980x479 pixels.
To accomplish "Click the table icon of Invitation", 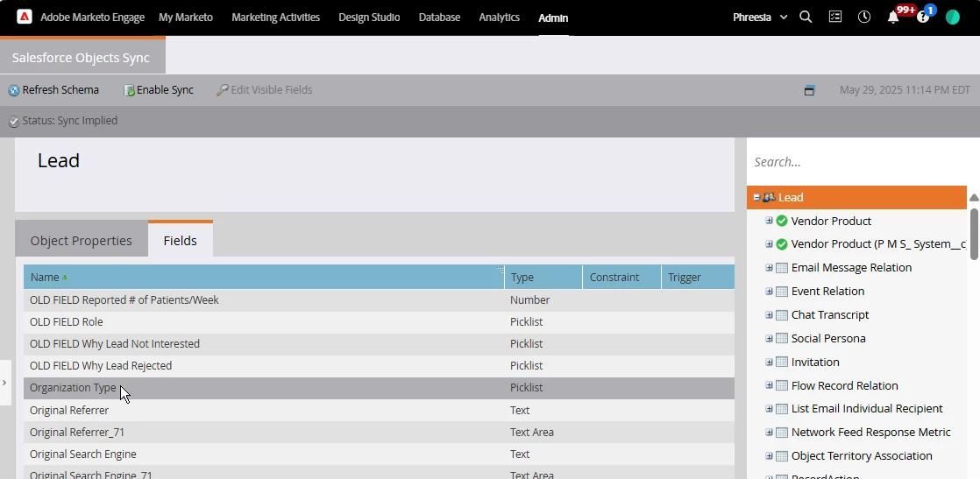I will click(x=782, y=363).
